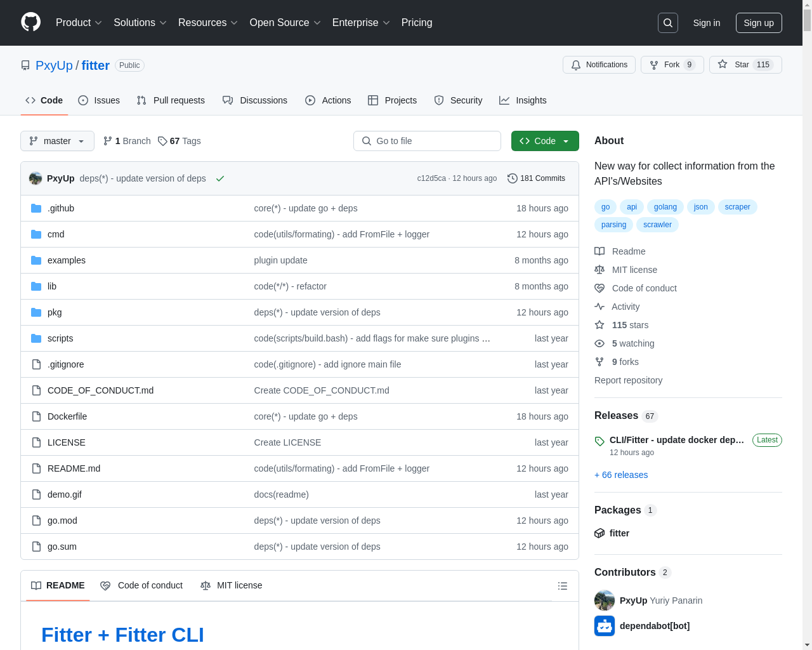Open the Insights tab
This screenshot has height=650, width=812.
tap(523, 100)
